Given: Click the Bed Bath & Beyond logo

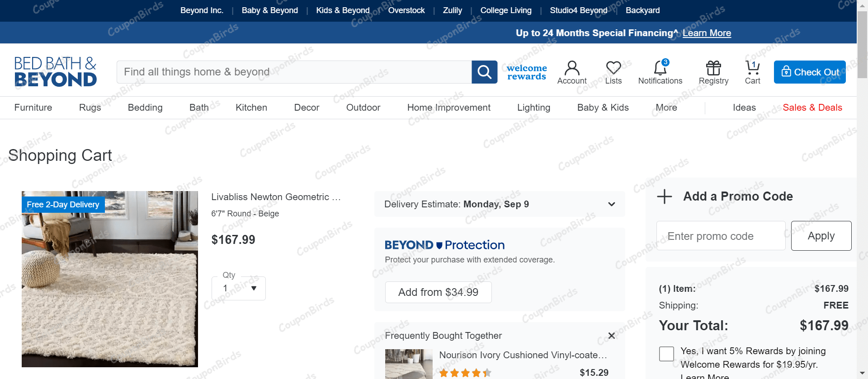Looking at the screenshot, I should (55, 71).
